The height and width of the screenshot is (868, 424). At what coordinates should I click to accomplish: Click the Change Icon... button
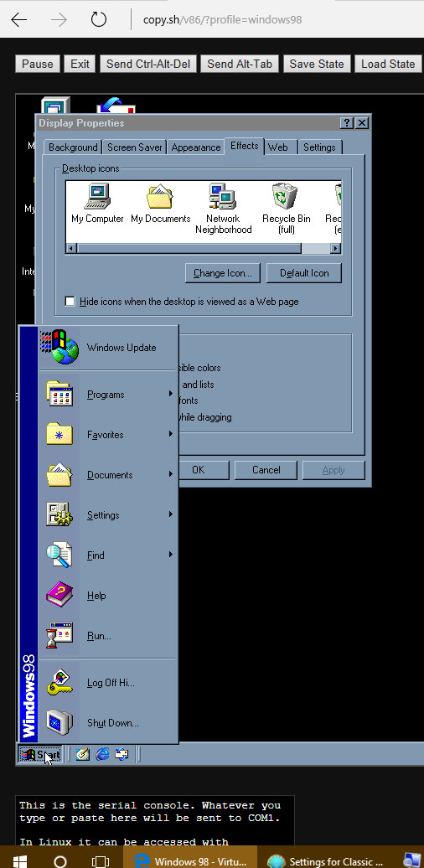coord(223,273)
